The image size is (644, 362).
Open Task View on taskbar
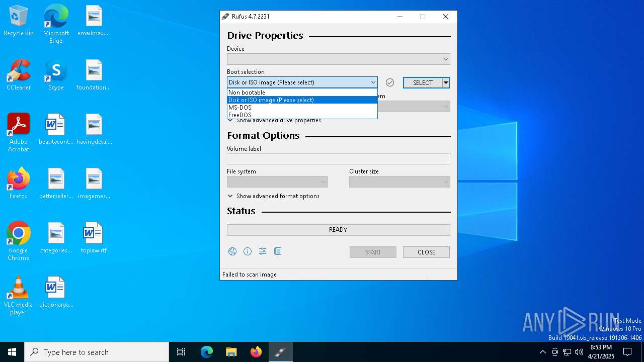click(x=181, y=352)
